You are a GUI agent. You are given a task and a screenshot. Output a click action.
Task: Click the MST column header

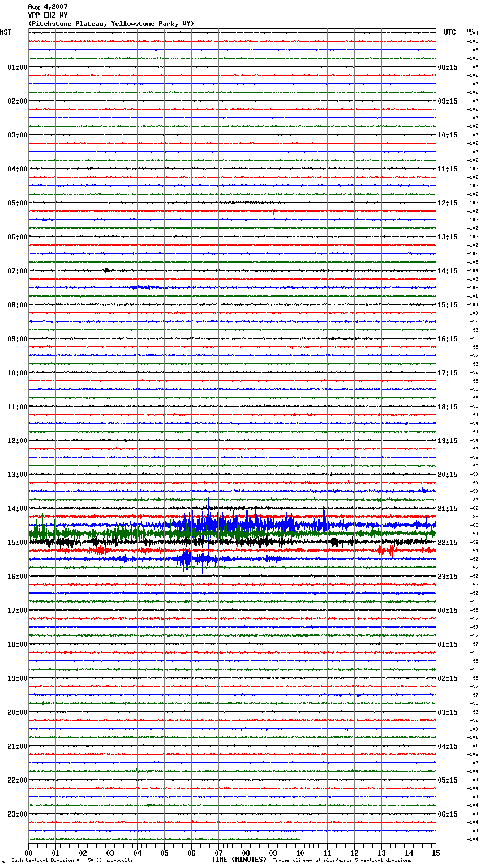point(6,32)
